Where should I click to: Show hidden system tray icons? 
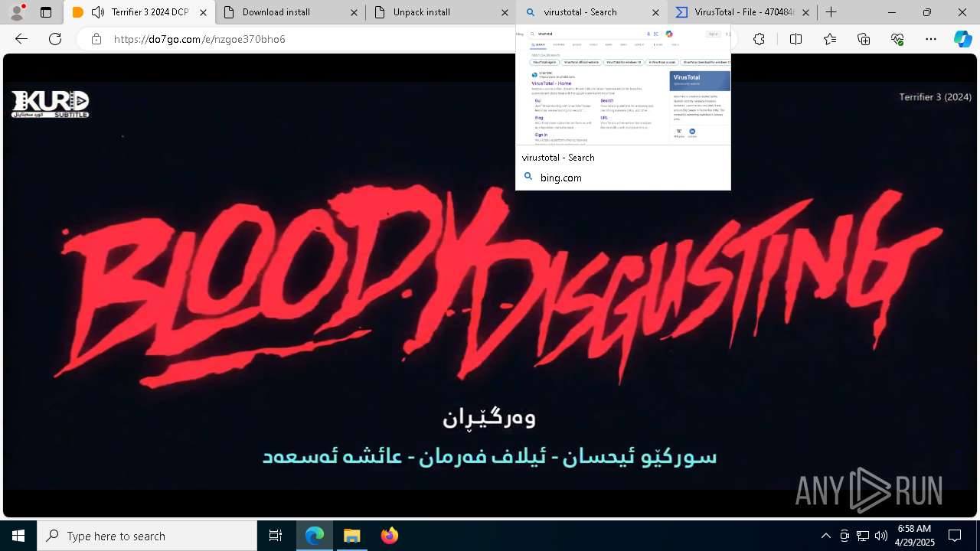click(825, 536)
